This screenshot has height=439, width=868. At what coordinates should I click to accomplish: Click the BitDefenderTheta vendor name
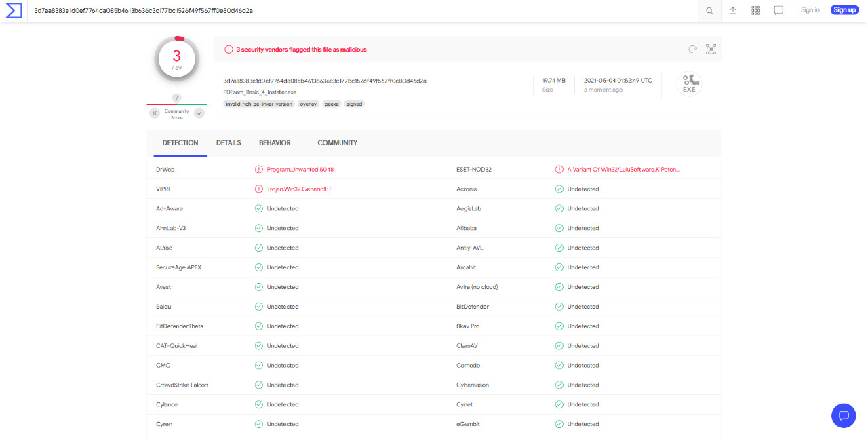[180, 326]
